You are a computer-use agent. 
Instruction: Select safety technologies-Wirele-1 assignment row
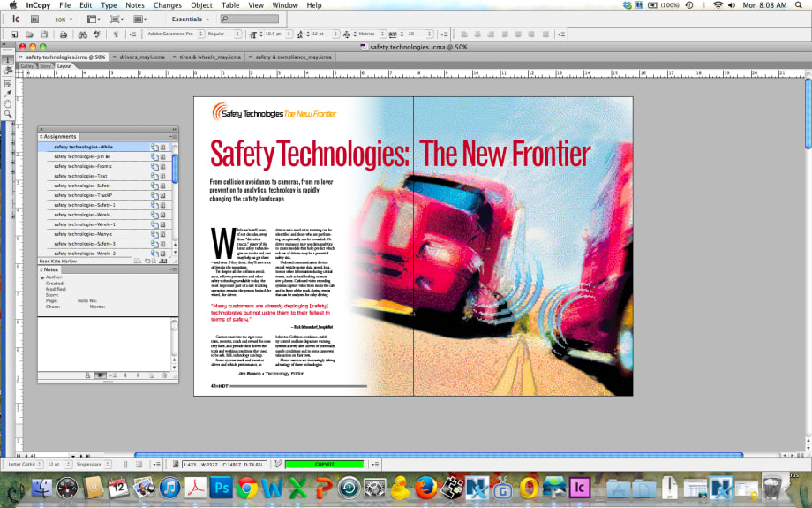(105, 224)
